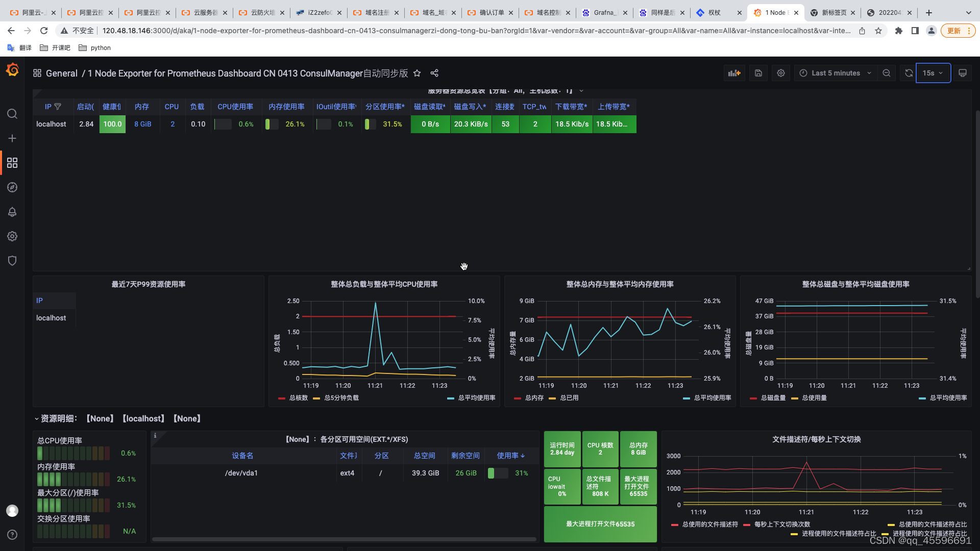The height and width of the screenshot is (551, 980).
Task: Switch to the 新标签页 browser tab
Action: click(x=833, y=13)
